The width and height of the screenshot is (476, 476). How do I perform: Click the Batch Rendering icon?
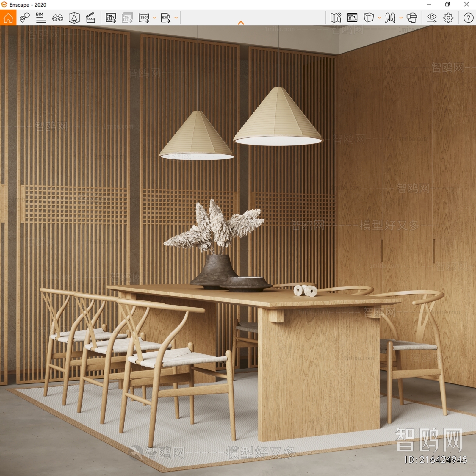tap(127, 18)
